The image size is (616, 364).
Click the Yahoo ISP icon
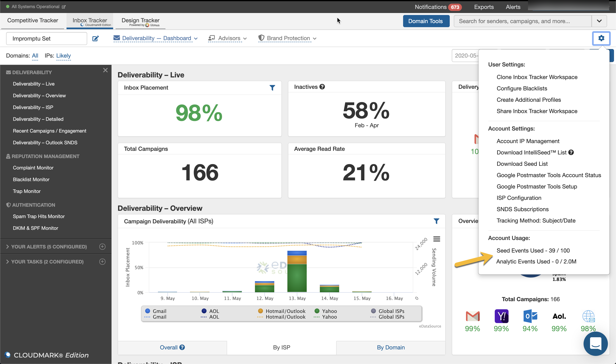[501, 316]
